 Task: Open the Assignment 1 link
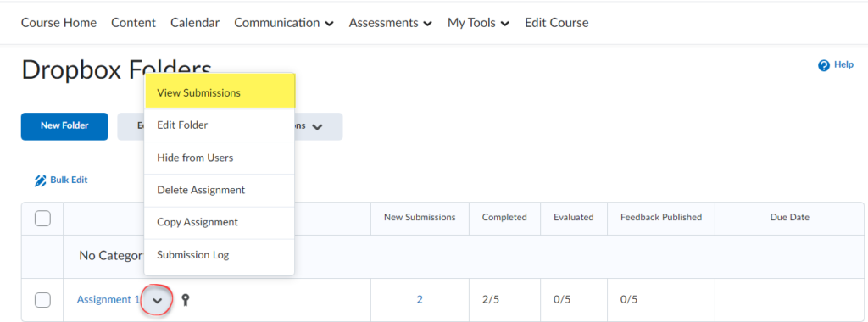(x=108, y=299)
